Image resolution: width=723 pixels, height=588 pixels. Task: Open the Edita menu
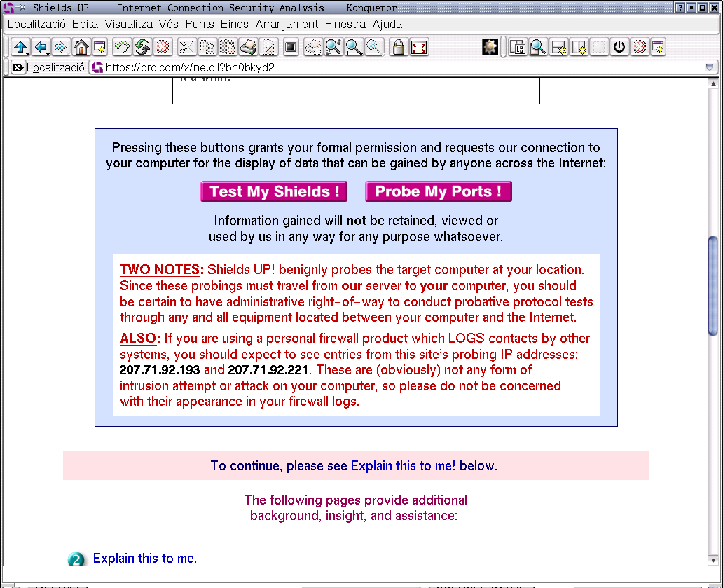pyautogui.click(x=85, y=25)
